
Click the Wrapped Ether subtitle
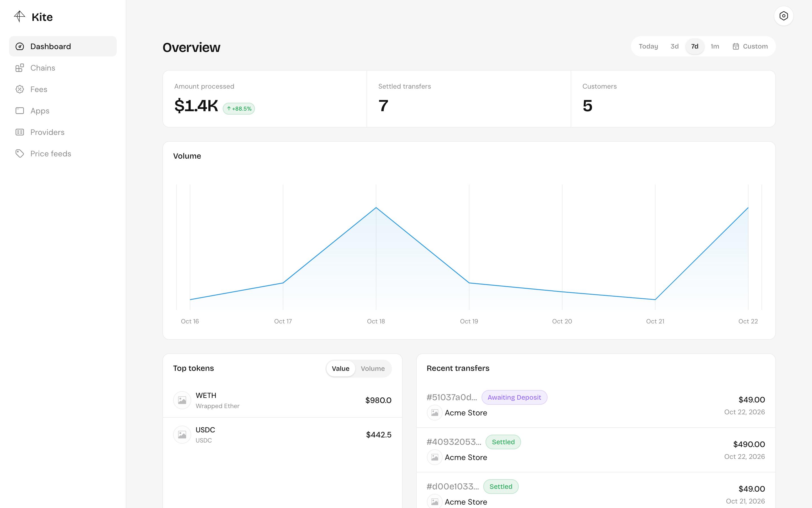[x=217, y=406]
